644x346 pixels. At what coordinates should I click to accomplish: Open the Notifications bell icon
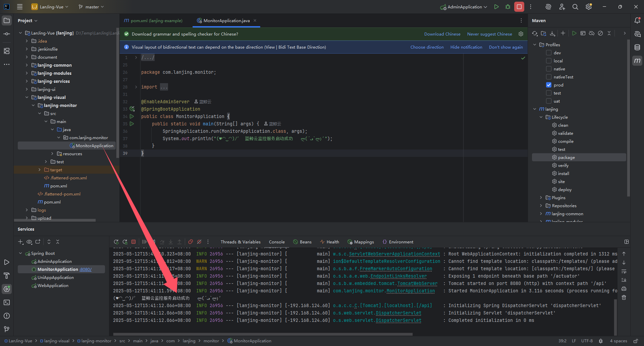[637, 20]
